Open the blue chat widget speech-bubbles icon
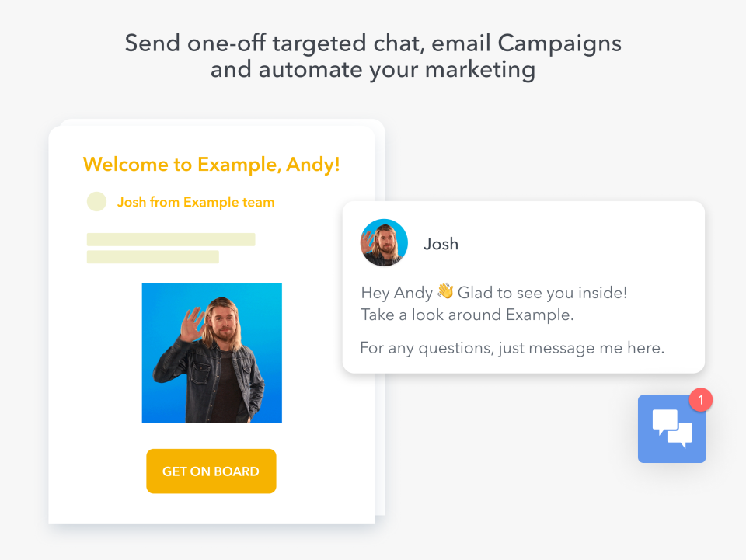 pos(671,429)
